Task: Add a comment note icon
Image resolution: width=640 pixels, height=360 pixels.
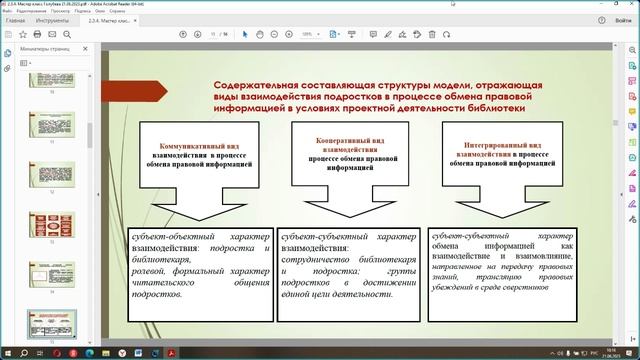Action: click(x=373, y=35)
